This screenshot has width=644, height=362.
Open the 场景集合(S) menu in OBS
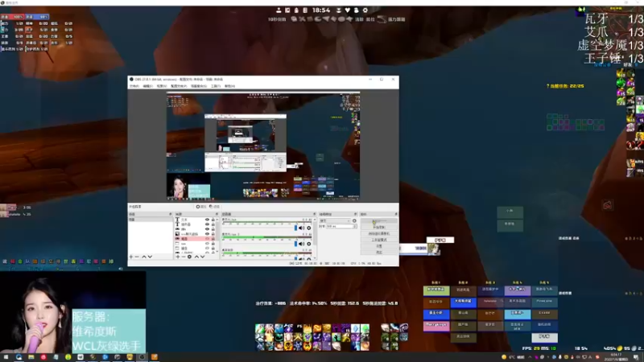click(x=199, y=86)
